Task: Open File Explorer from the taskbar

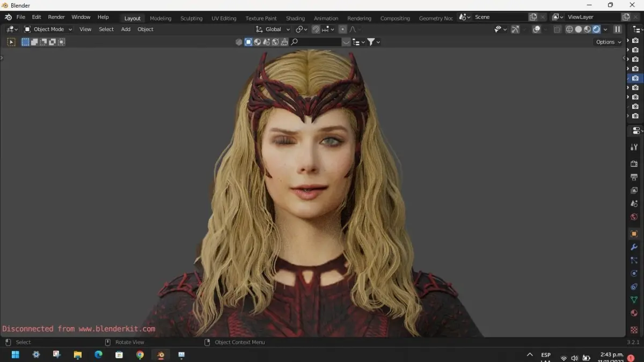Action: click(x=78, y=354)
